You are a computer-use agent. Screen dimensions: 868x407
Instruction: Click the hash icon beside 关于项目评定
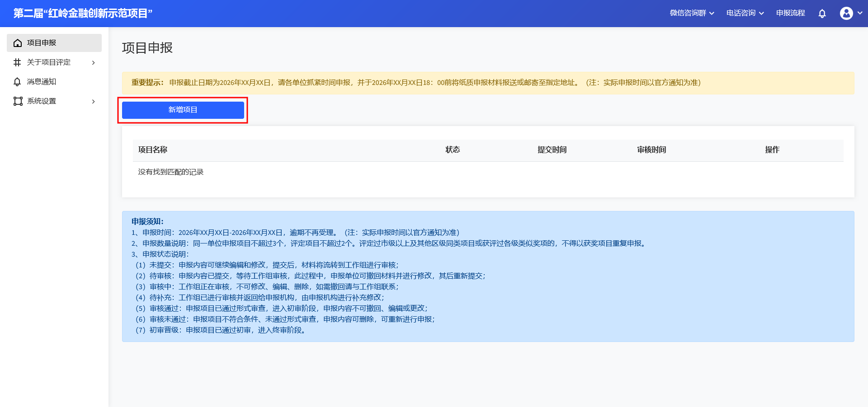tap(18, 62)
